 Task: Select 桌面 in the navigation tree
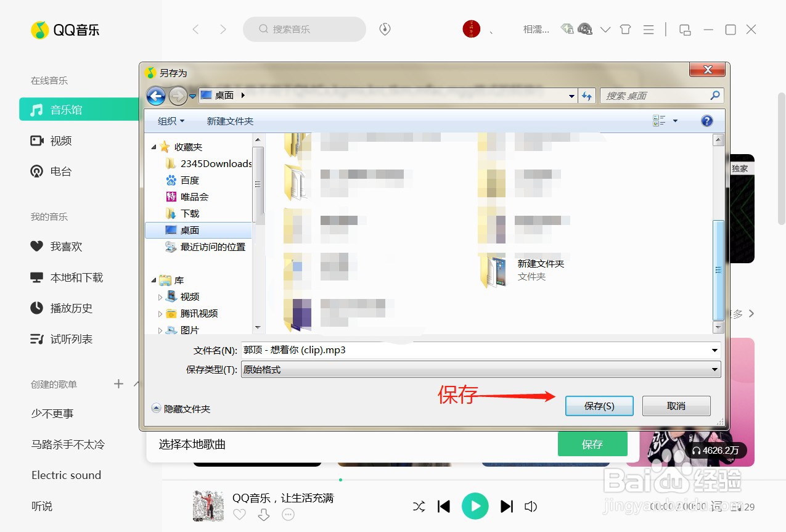pyautogui.click(x=199, y=230)
